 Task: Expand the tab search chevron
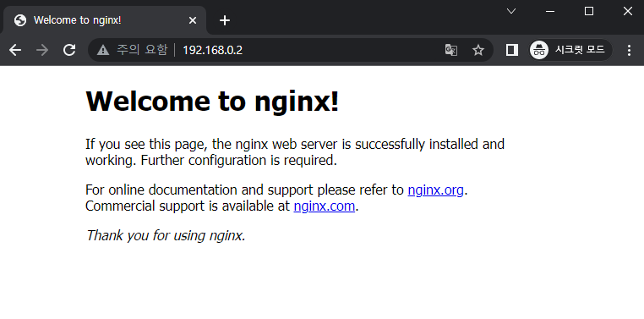[x=511, y=11]
